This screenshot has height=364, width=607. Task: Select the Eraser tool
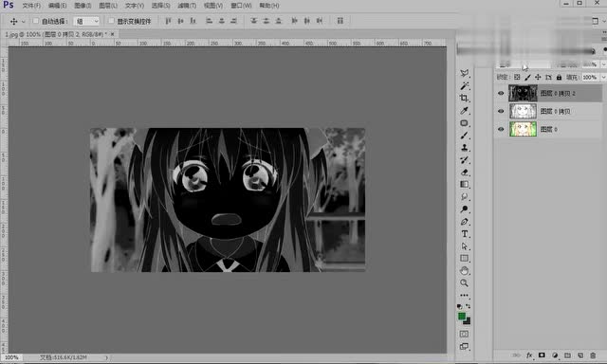click(465, 173)
